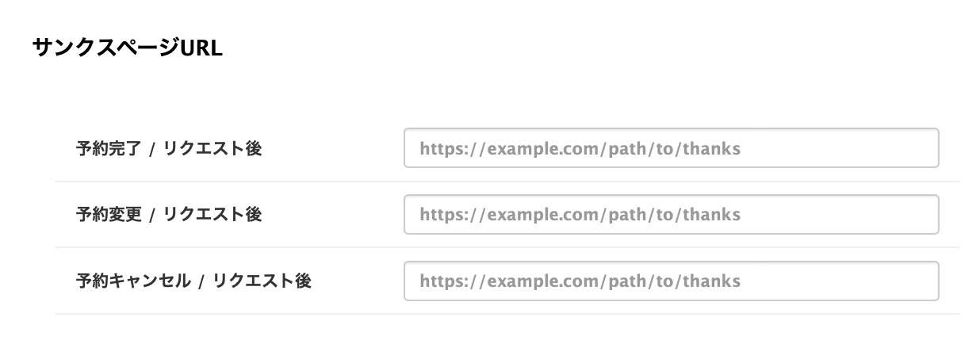Activate the input beside 予約キャンセル row

[x=671, y=281]
